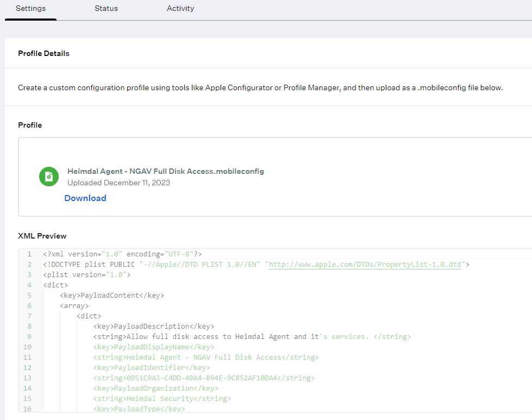The height and width of the screenshot is (420, 532).
Task: Click the PayloadDisplayName key line
Action: [154, 347]
